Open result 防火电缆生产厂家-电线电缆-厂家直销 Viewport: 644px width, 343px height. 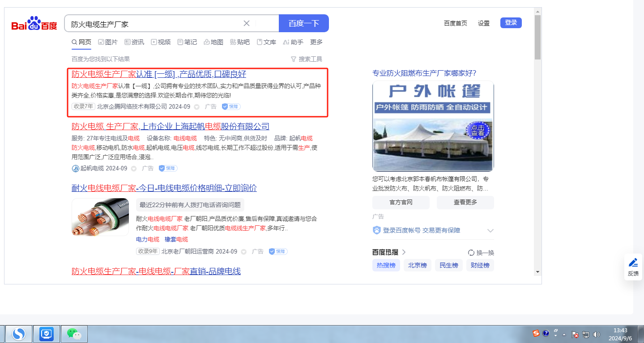pyautogui.click(x=156, y=271)
